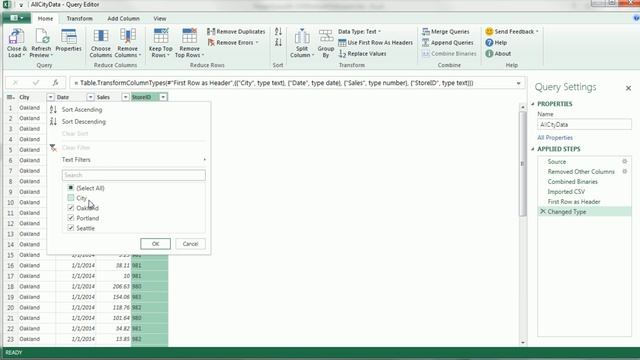Open the StoreID column filter dropdown
Viewport: 640px width, 360px height.
[x=163, y=97]
